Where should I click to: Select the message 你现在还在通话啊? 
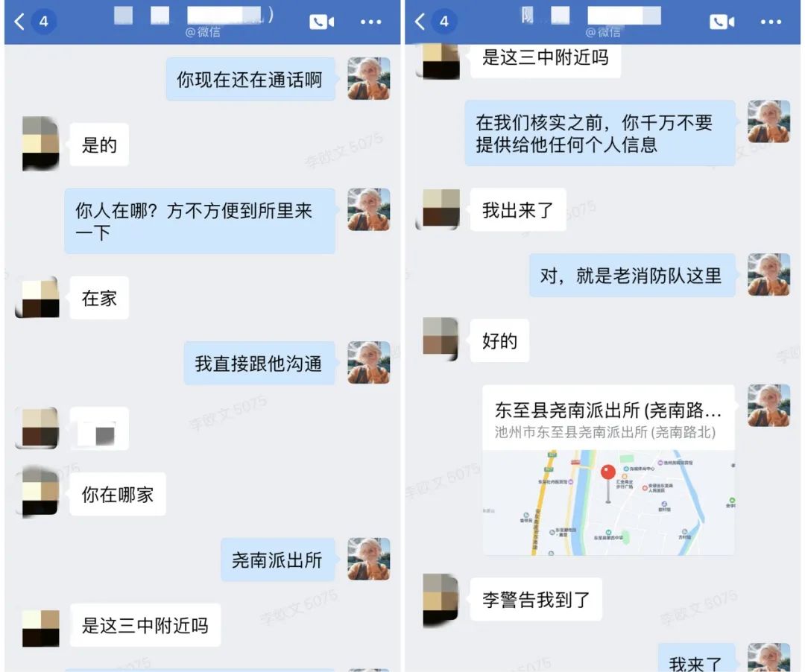[x=250, y=79]
